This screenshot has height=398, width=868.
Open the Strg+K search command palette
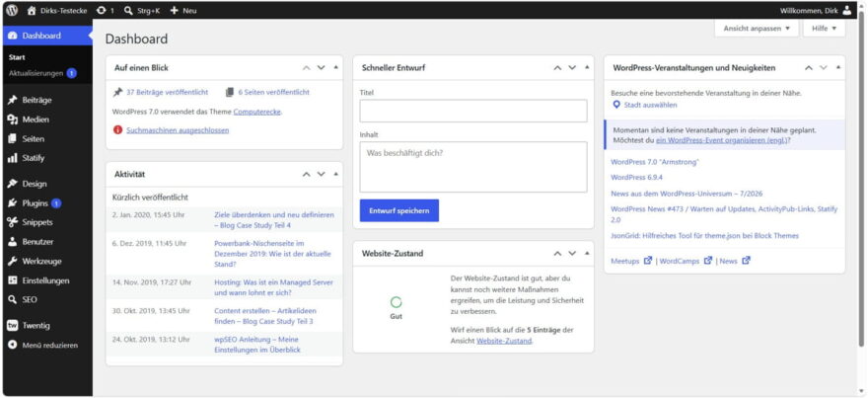coord(142,10)
